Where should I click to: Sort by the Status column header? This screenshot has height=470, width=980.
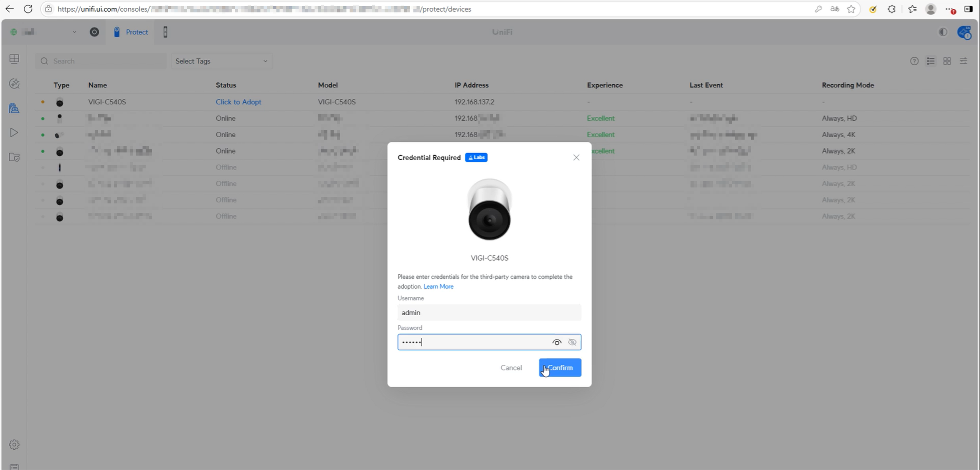pyautogui.click(x=226, y=85)
